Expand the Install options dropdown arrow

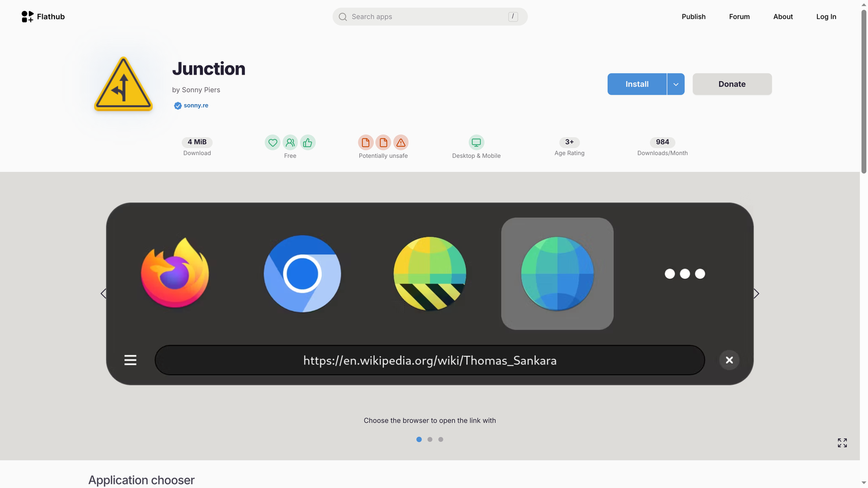click(676, 84)
